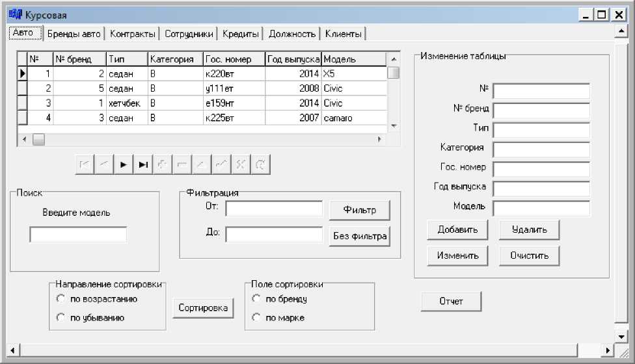Go to next record in navigator

pyautogui.click(x=124, y=164)
